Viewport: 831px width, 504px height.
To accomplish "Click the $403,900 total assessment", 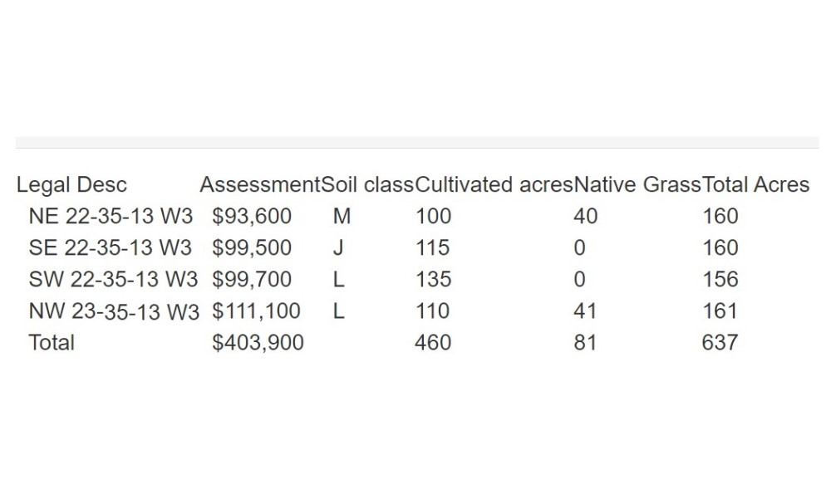I will click(258, 343).
